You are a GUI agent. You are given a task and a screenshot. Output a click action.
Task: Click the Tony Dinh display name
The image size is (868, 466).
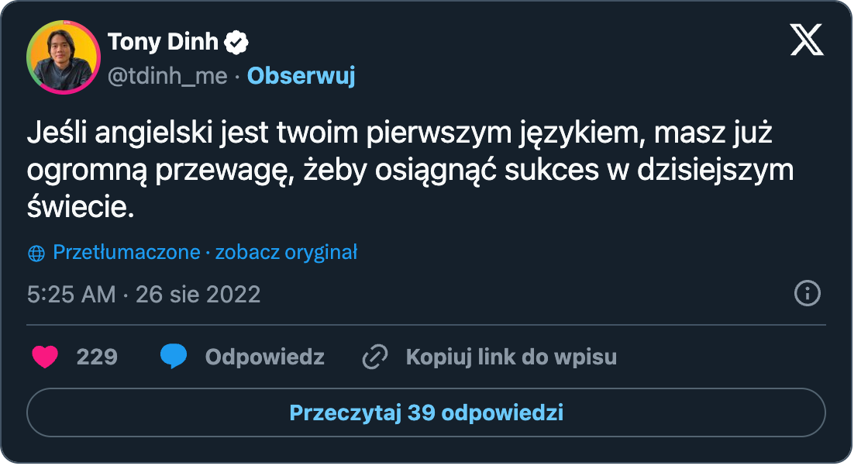pyautogui.click(x=163, y=42)
